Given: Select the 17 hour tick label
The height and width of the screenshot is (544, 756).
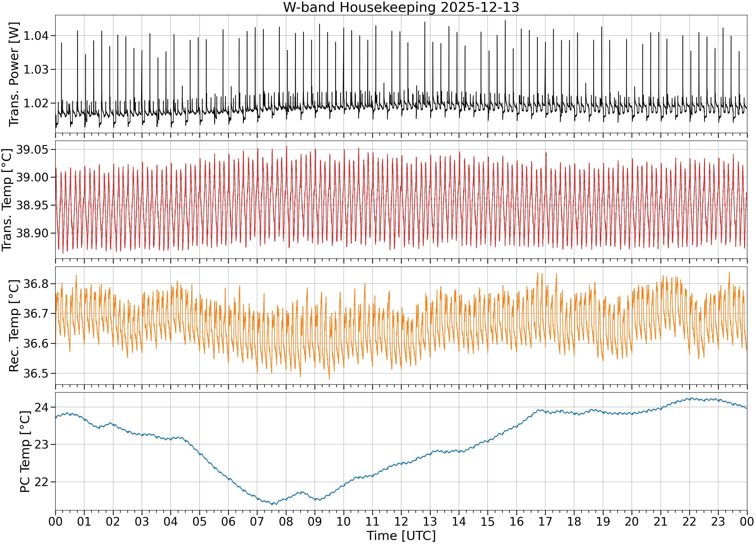Looking at the screenshot, I should coord(545,521).
